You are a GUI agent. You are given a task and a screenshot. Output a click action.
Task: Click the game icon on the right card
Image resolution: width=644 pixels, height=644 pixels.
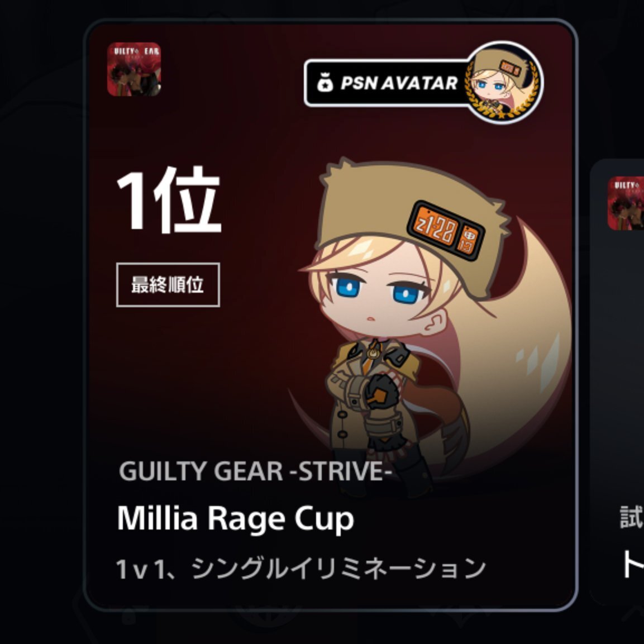tap(626, 203)
